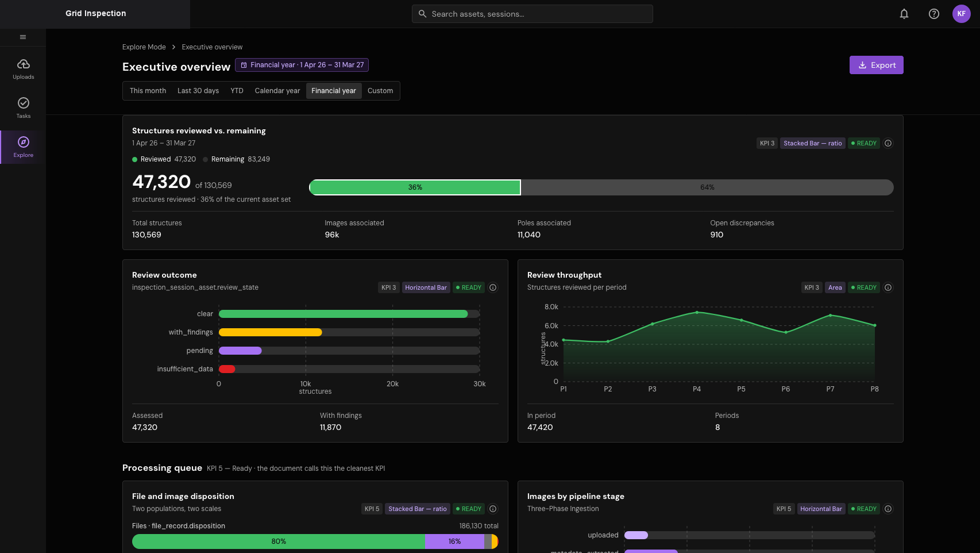Click the Reviewed legend entry

pos(164,159)
